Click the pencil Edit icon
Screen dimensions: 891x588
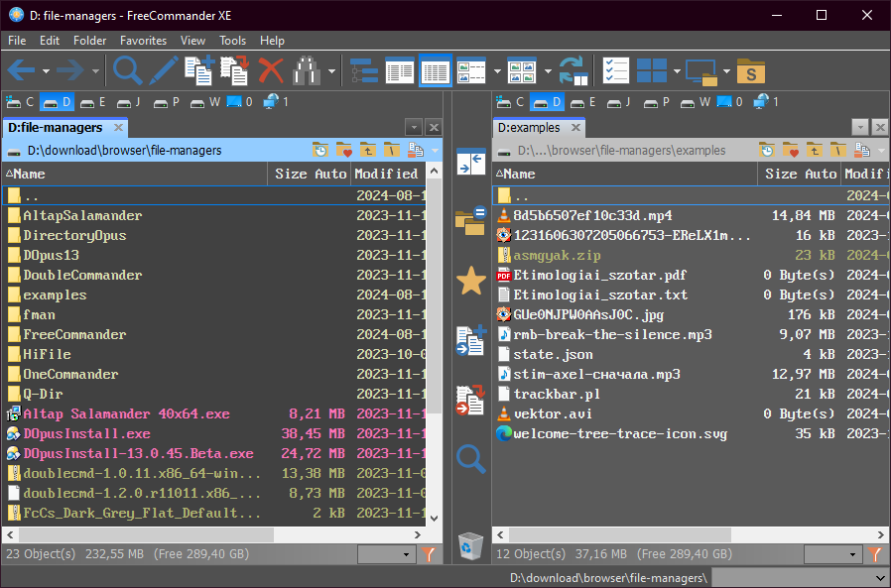point(164,70)
